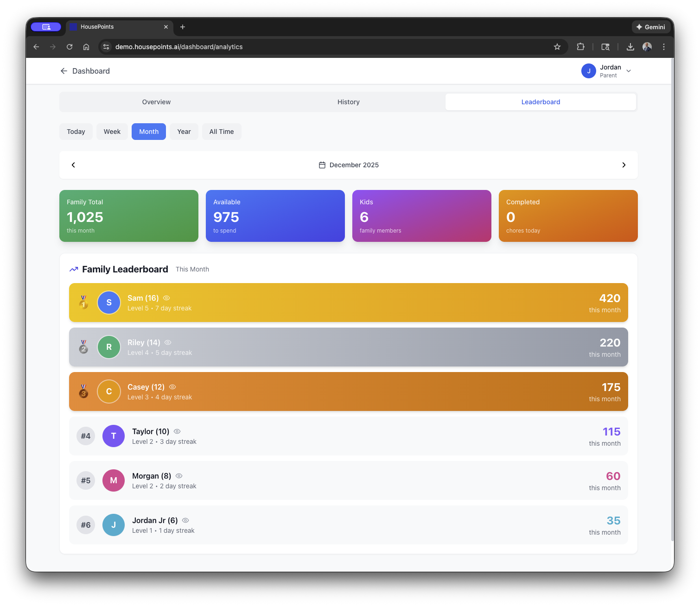Click Sam's S avatar
This screenshot has width=700, height=606.
pos(109,303)
